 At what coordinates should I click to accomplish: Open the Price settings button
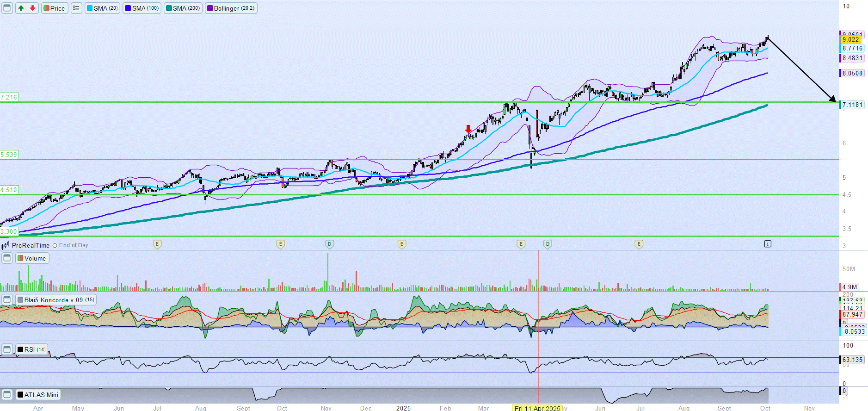(x=55, y=8)
